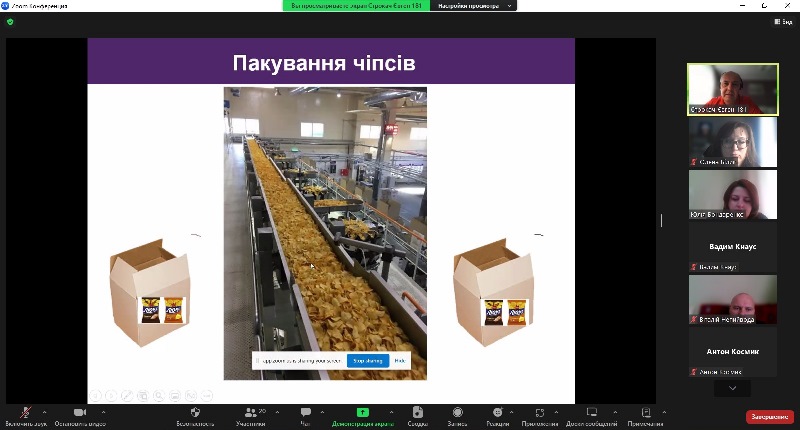800x430 pixels.
Task: Click the green screen viewing banner
Action: click(x=357, y=6)
